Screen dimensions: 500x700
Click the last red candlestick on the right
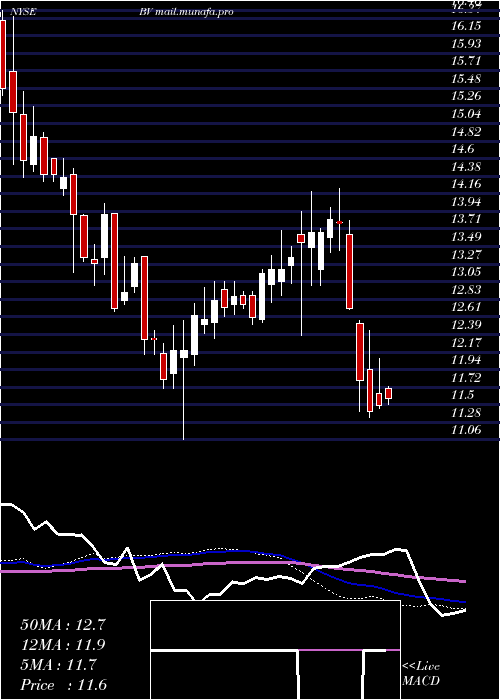[388, 393]
